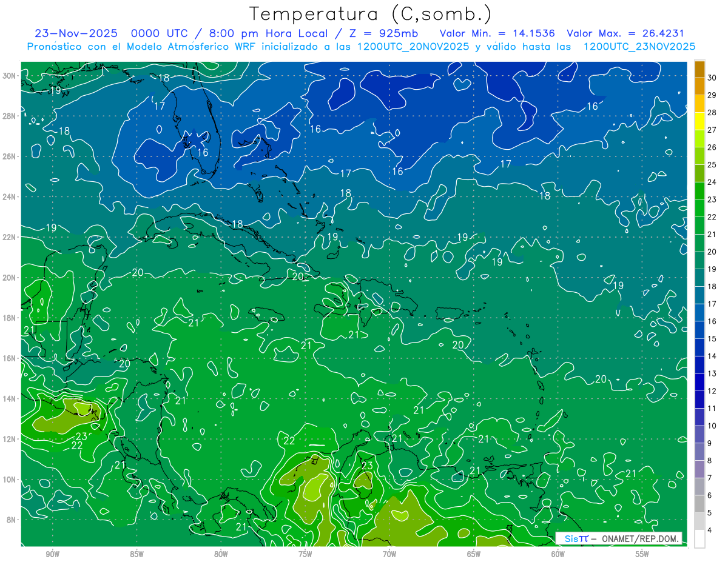Click the 'Modelo Atmosferico WRF' text
This screenshot has width=728, height=562.
pos(191,47)
